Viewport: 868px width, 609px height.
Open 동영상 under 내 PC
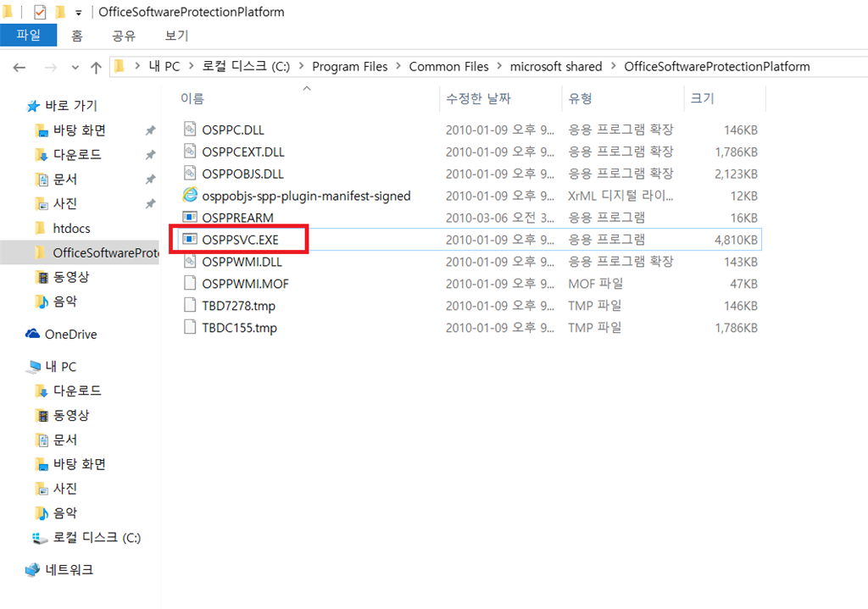pyautogui.click(x=71, y=415)
